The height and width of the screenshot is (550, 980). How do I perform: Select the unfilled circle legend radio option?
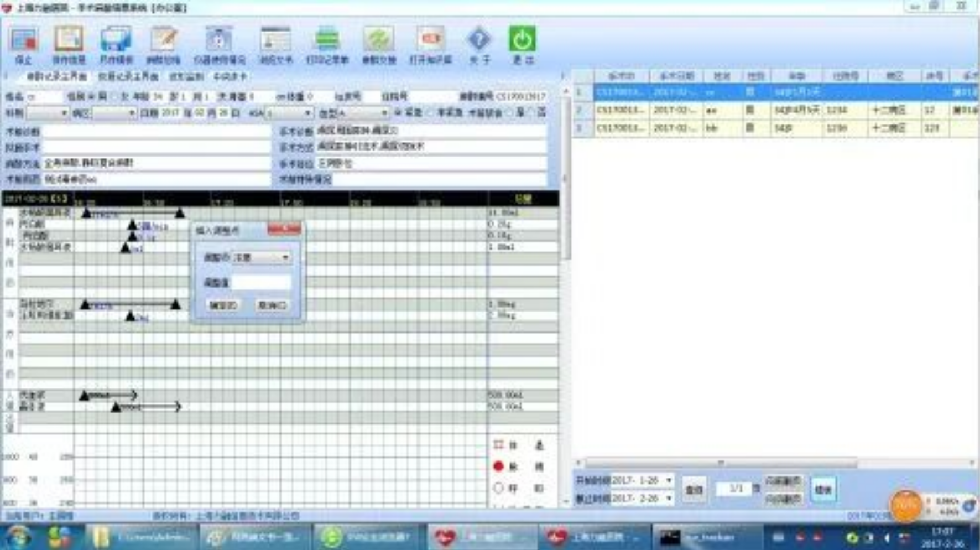point(498,488)
